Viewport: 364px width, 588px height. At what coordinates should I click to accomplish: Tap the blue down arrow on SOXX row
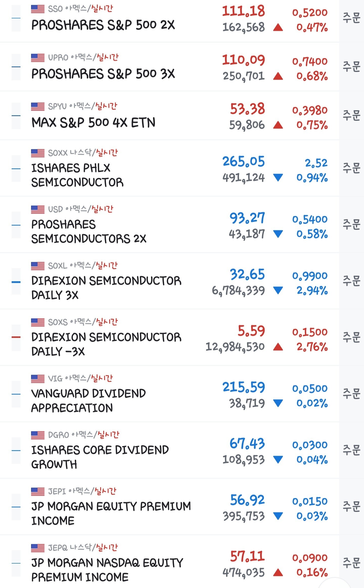[x=278, y=178]
